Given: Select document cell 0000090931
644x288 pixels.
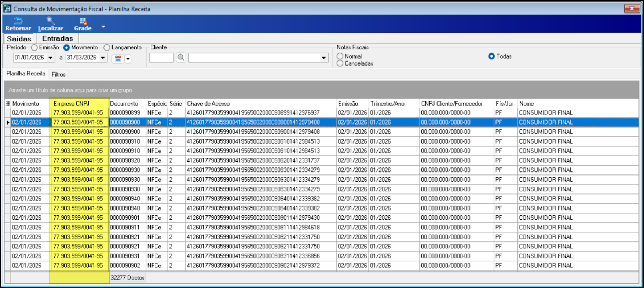Looking at the screenshot, I should pyautogui.click(x=128, y=256).
